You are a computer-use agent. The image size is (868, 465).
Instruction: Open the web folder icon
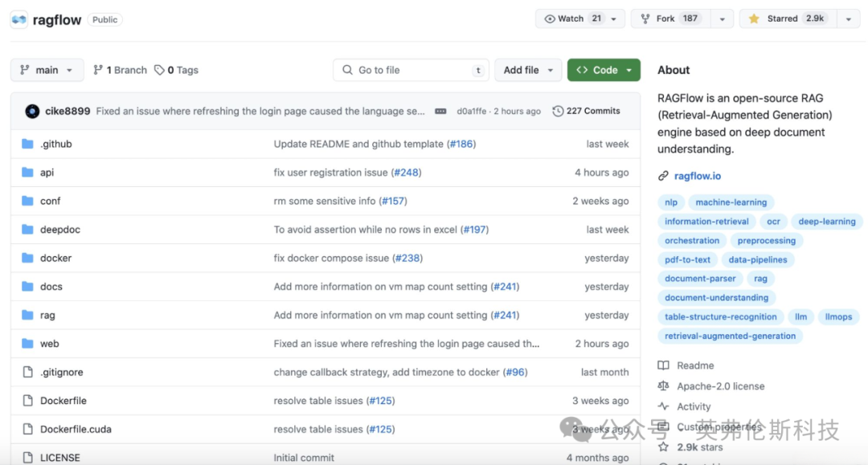click(x=27, y=344)
